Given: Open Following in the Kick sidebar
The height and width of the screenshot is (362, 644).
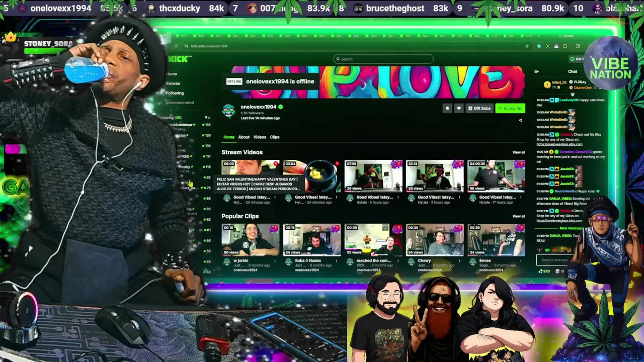Looking at the screenshot, I should (x=175, y=93).
